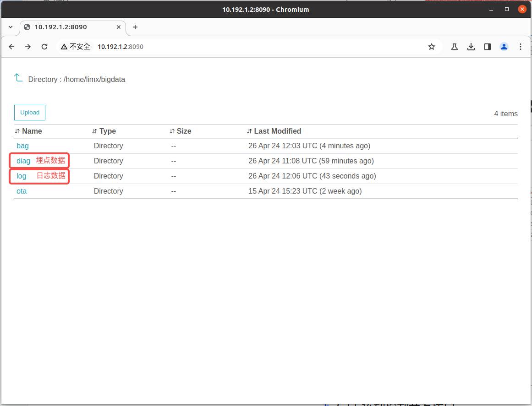Click the Directory type cell in ota row
Viewport: 532px width, 406px height.
[109, 191]
